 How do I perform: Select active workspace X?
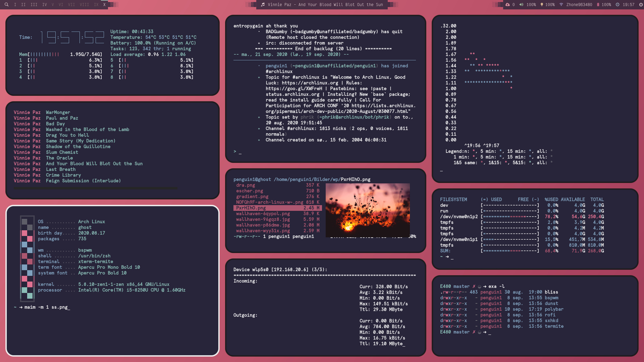[x=104, y=5]
